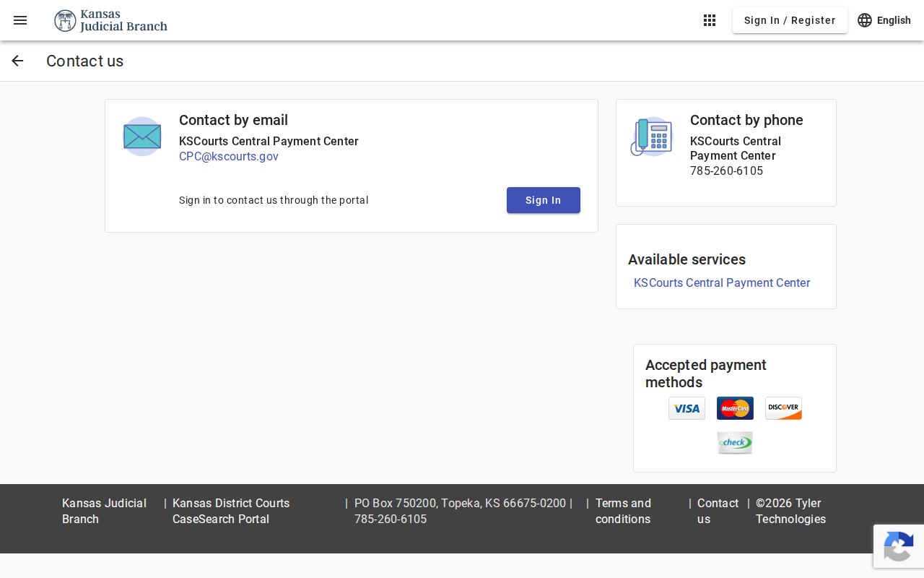This screenshot has width=924, height=578.
Task: Click the 'Available services' heading
Action: [687, 259]
